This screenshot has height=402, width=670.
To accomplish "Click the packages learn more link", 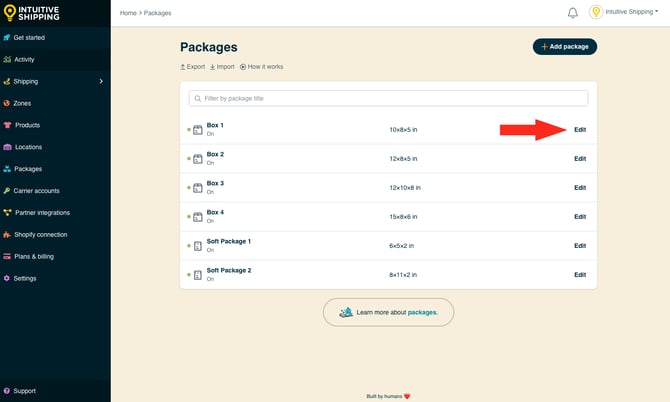I will coord(423,312).
